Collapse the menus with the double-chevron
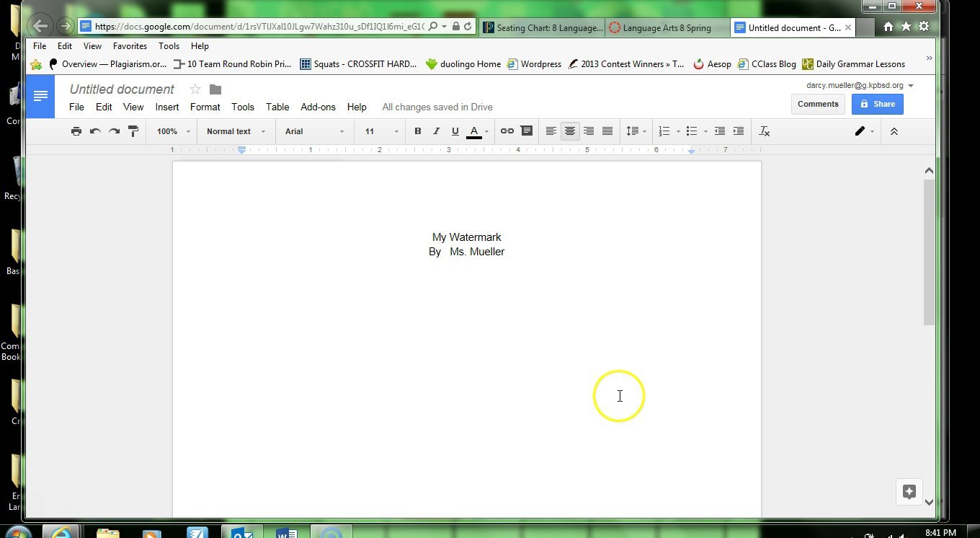The height and width of the screenshot is (538, 980). (x=894, y=131)
